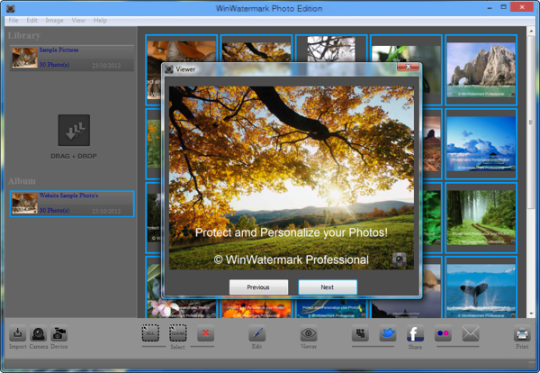Click the scrollbar up arrow
Image resolution: width=540 pixels, height=373 pixels.
530,32
